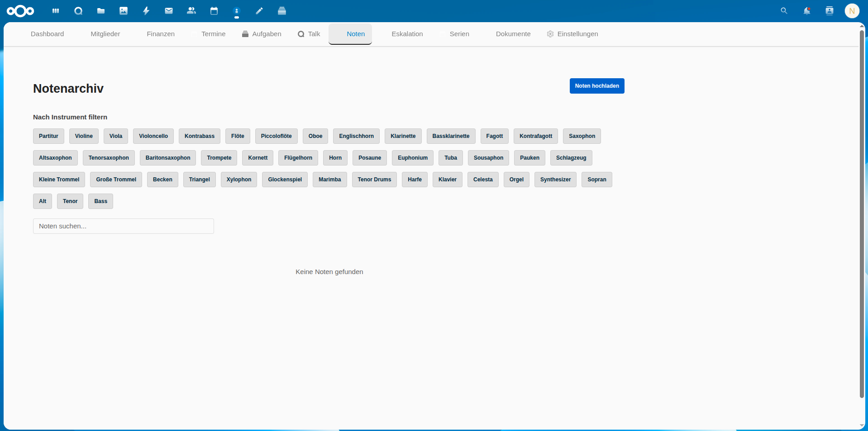Focus the Noten suchen search field
The width and height of the screenshot is (868, 431).
click(123, 226)
